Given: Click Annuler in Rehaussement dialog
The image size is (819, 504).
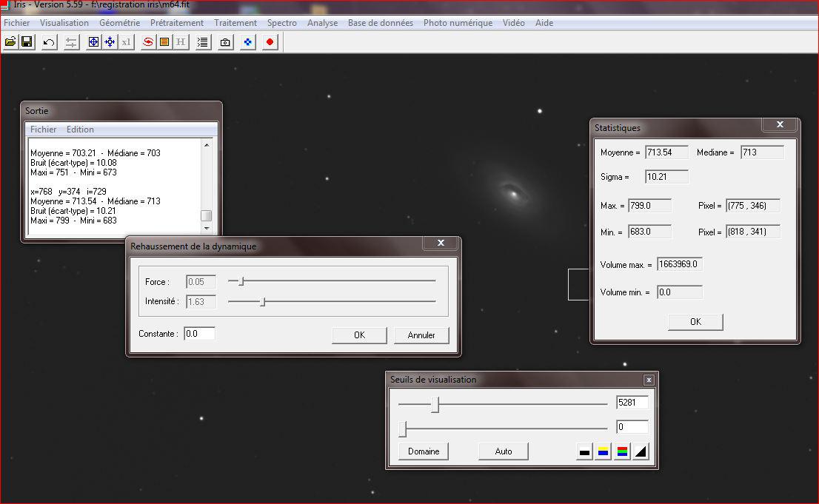Looking at the screenshot, I should [421, 335].
